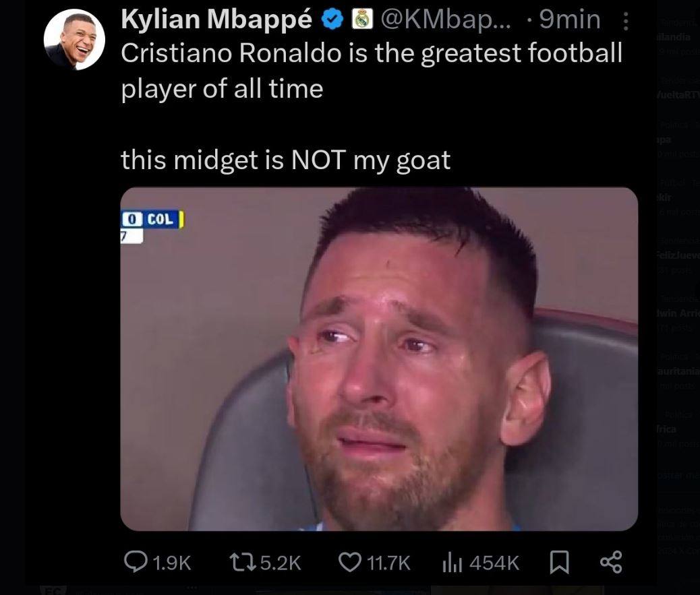Share the tweet using the share icon
Viewport: 700px width, 595px height.
pyautogui.click(x=611, y=562)
